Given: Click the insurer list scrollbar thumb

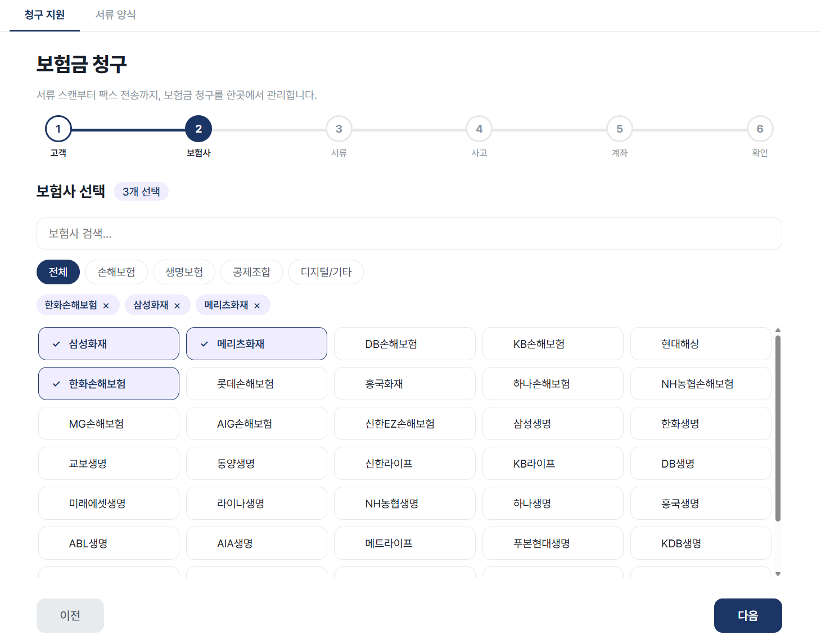Looking at the screenshot, I should [778, 429].
